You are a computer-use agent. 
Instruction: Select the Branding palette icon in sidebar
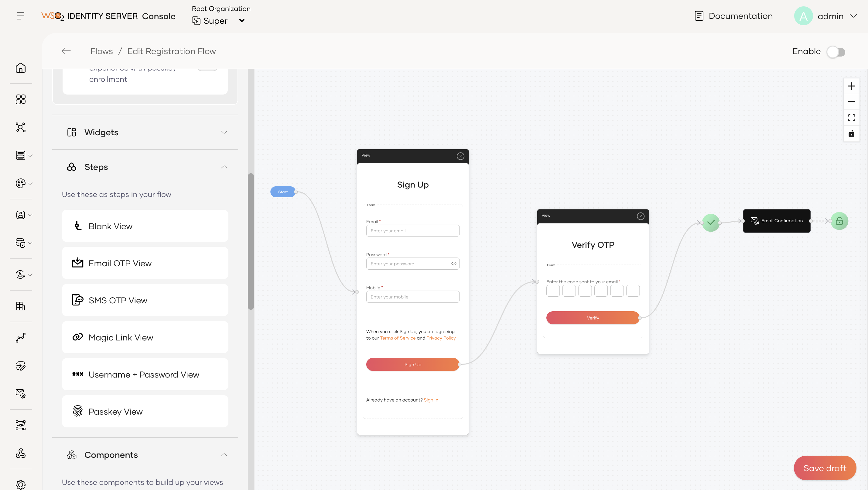coord(21,184)
